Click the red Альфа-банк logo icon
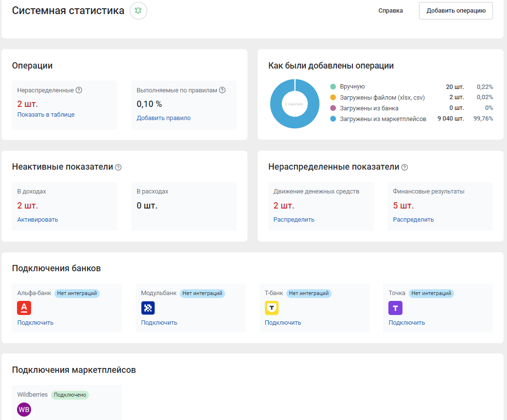 click(x=24, y=308)
